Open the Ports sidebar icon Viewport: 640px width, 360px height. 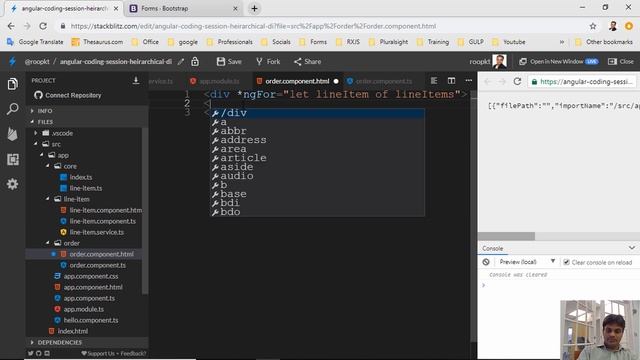tap(13, 159)
